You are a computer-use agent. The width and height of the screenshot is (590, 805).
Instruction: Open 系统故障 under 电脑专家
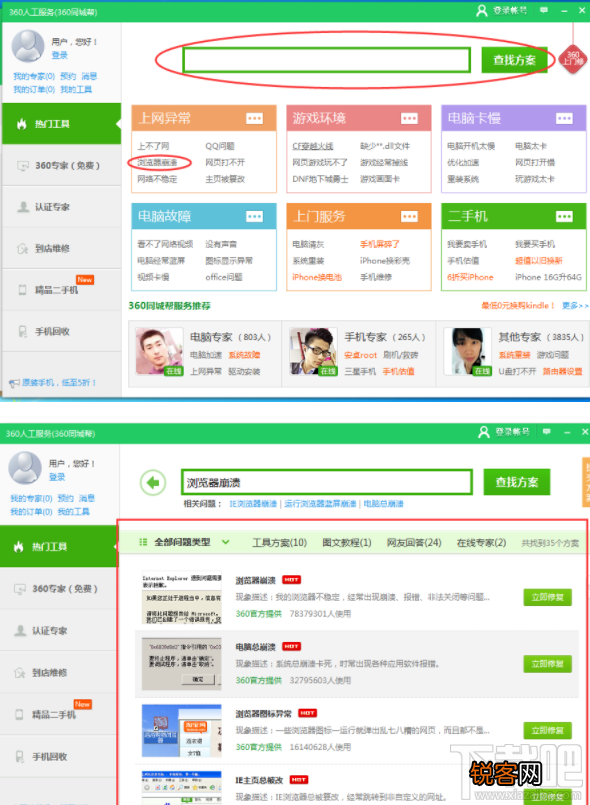(x=244, y=355)
